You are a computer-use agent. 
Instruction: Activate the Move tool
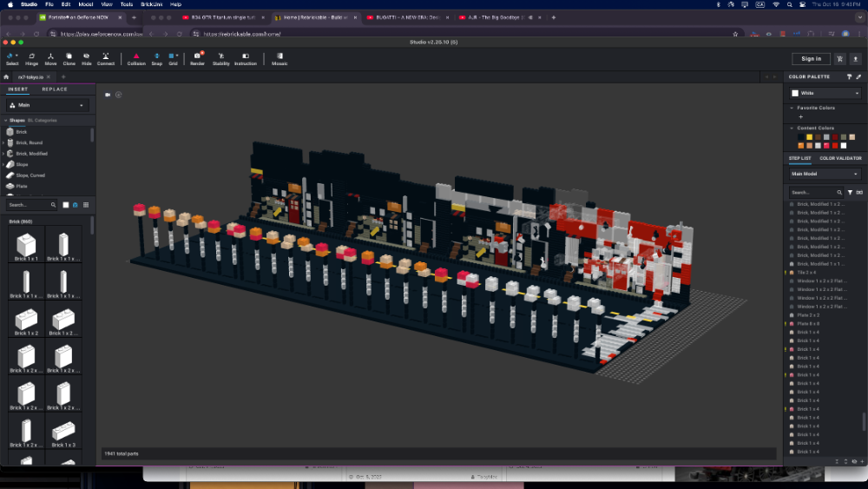coord(50,59)
